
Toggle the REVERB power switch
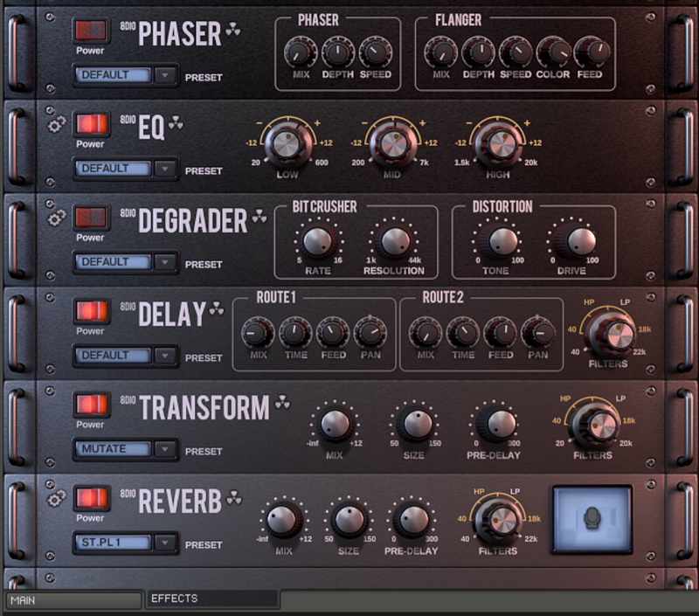click(x=92, y=498)
